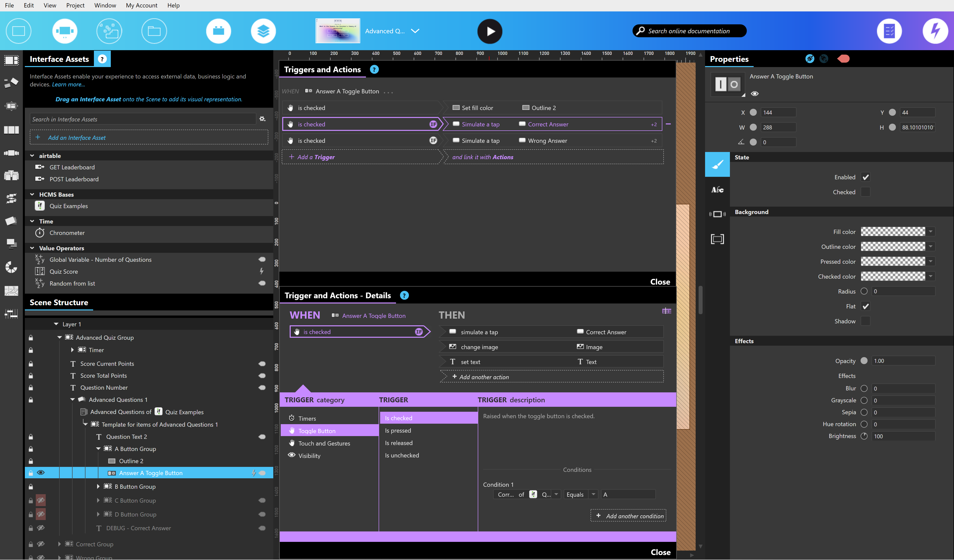The image size is (954, 560).
Task: Click the Learn more link
Action: click(68, 84)
